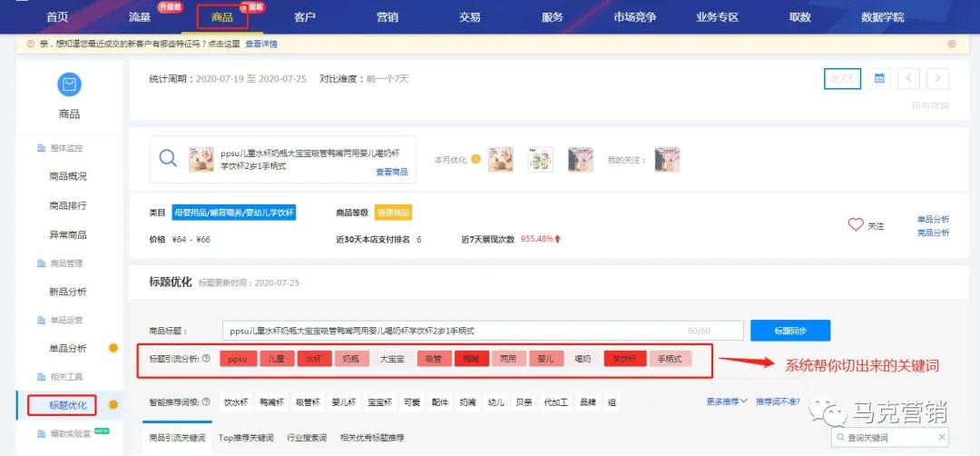
Task: Click the selected product thumbnail image
Action: coord(201,160)
